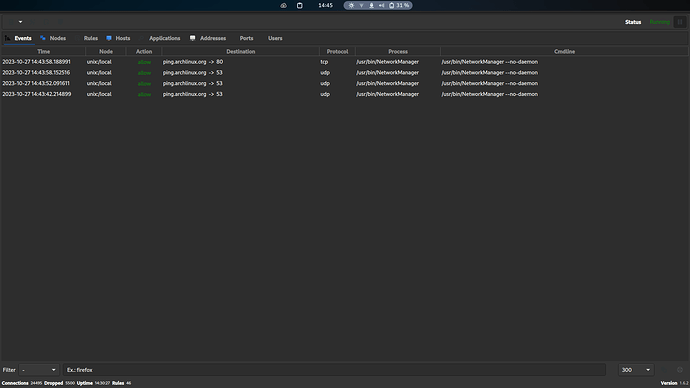The image size is (690, 388).
Task: Switch to the Addresses tab
Action: pos(208,38)
